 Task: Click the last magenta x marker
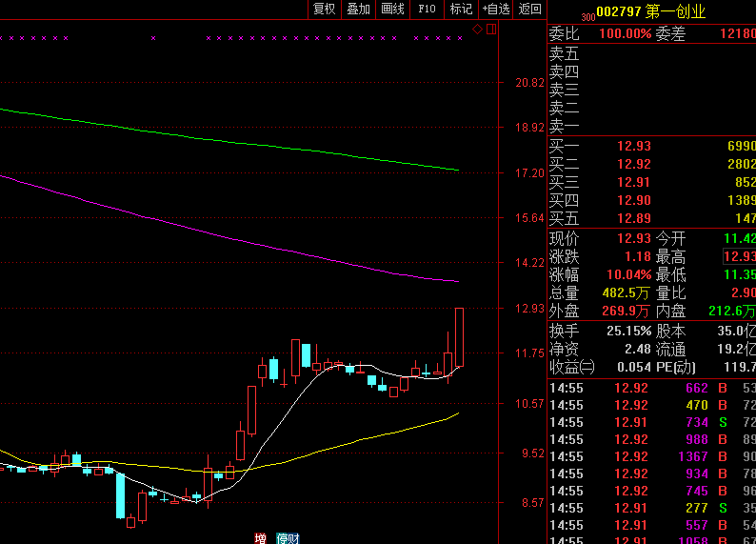point(460,38)
